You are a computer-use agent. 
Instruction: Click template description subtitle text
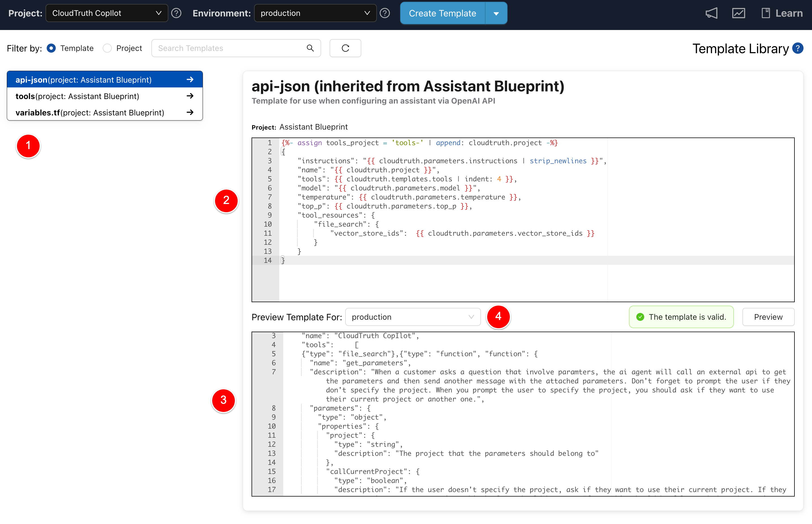(x=373, y=101)
